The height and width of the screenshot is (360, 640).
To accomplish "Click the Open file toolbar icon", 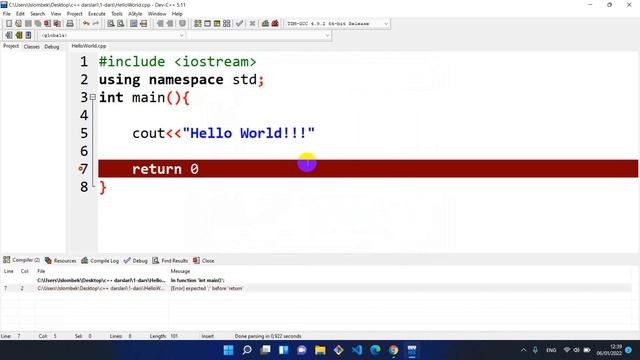I will tap(18, 24).
